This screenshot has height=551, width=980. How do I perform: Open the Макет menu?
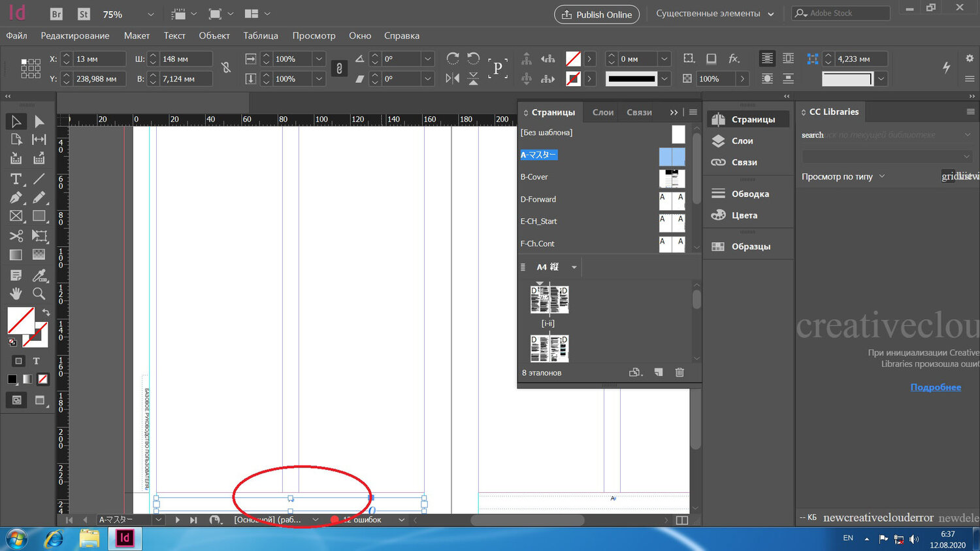(x=137, y=36)
